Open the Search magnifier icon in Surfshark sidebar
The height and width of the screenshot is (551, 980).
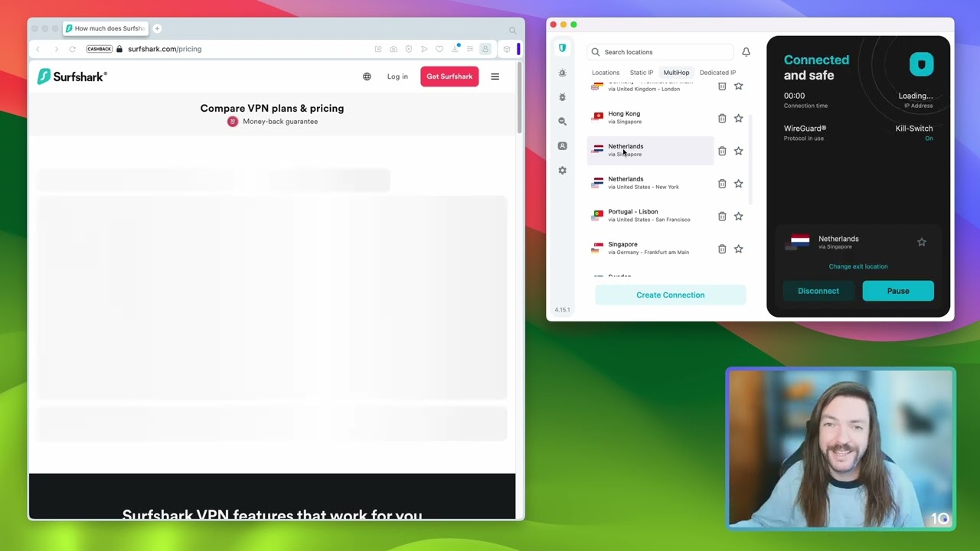pyautogui.click(x=562, y=122)
